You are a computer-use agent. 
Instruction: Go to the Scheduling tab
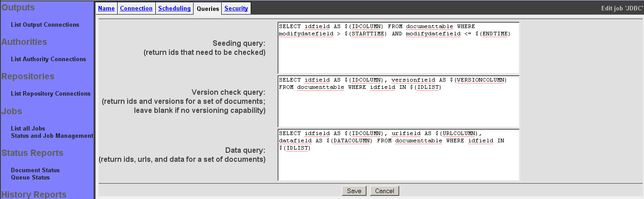(174, 9)
